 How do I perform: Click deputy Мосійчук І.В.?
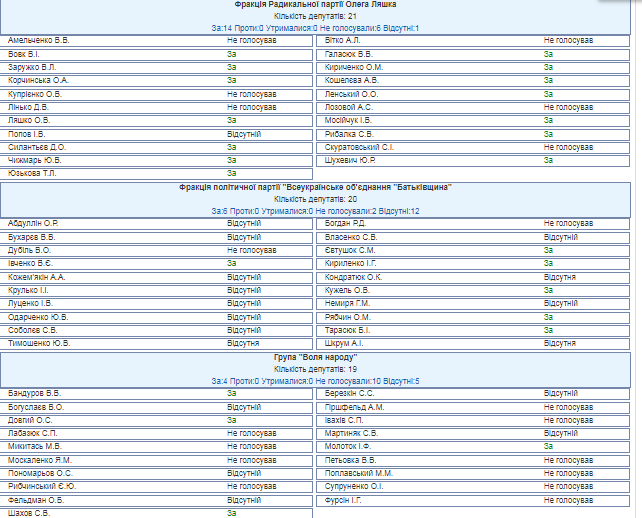click(x=349, y=120)
